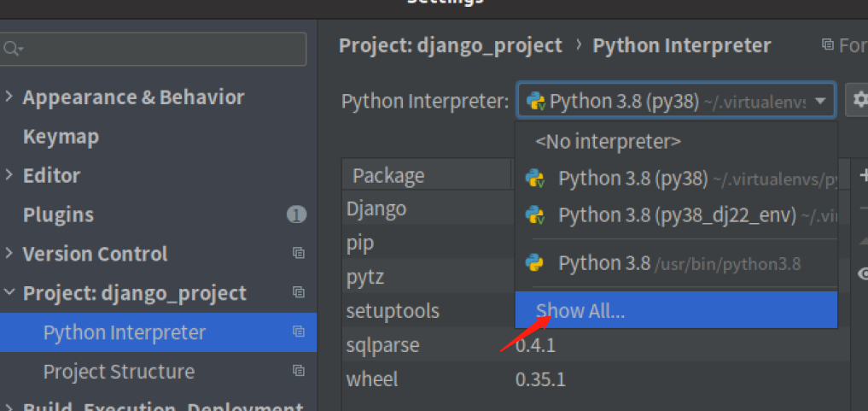Click the interpreter gear settings button

point(857,100)
